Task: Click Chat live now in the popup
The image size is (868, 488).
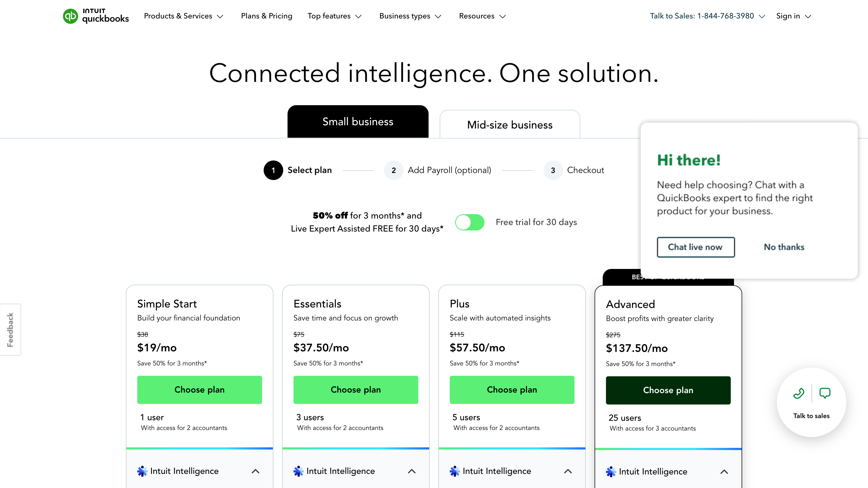Action: pos(695,247)
